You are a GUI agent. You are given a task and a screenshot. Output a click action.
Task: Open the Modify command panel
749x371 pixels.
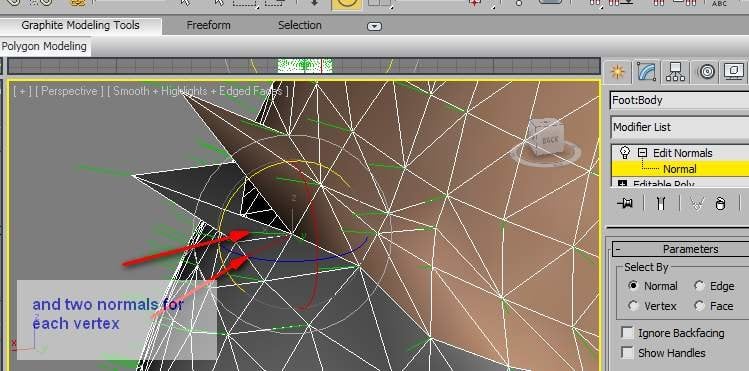646,72
